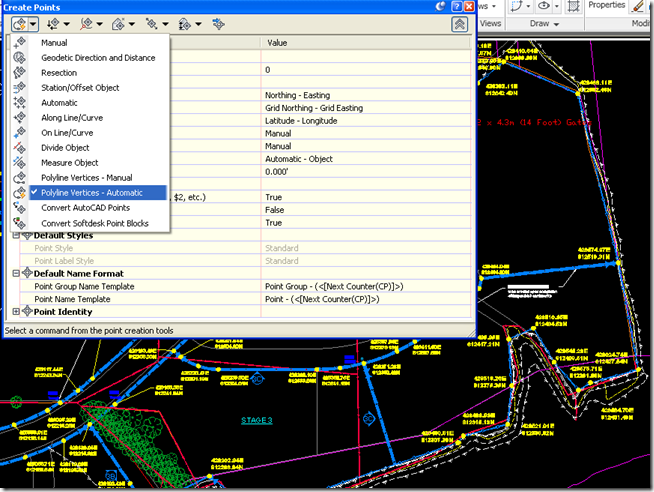
Task: Click the Latitude - Longitude value cell
Action: pos(366,121)
